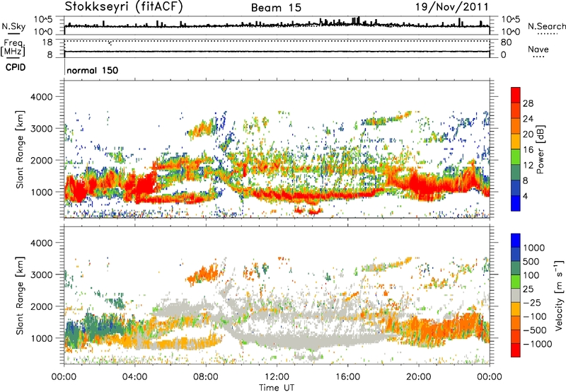Click the '2000' tick on velocity panel axis
The height and width of the screenshot is (392, 566).
[x=41, y=306]
